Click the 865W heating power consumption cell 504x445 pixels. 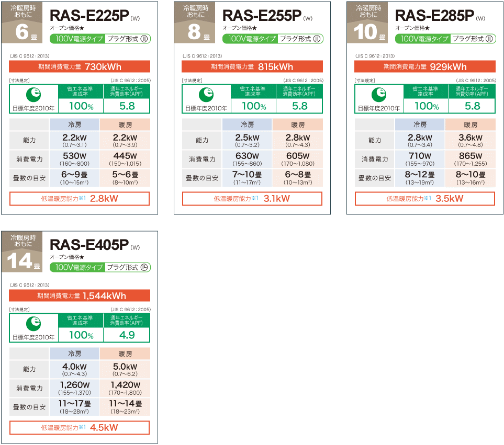click(x=471, y=159)
